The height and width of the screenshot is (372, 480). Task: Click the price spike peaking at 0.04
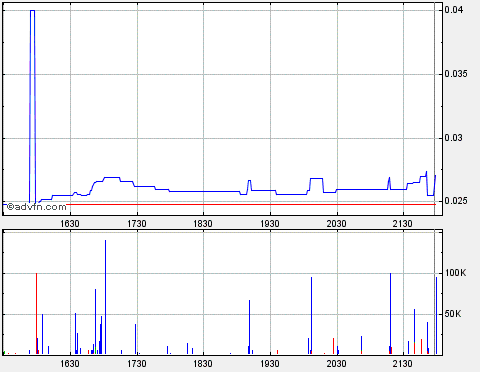pos(32,107)
